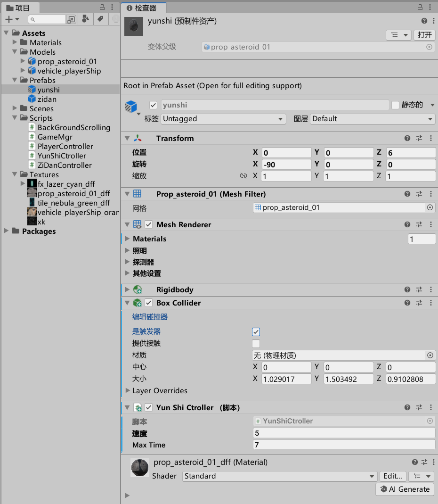
Task: Click the AI Generate button
Action: (405, 489)
